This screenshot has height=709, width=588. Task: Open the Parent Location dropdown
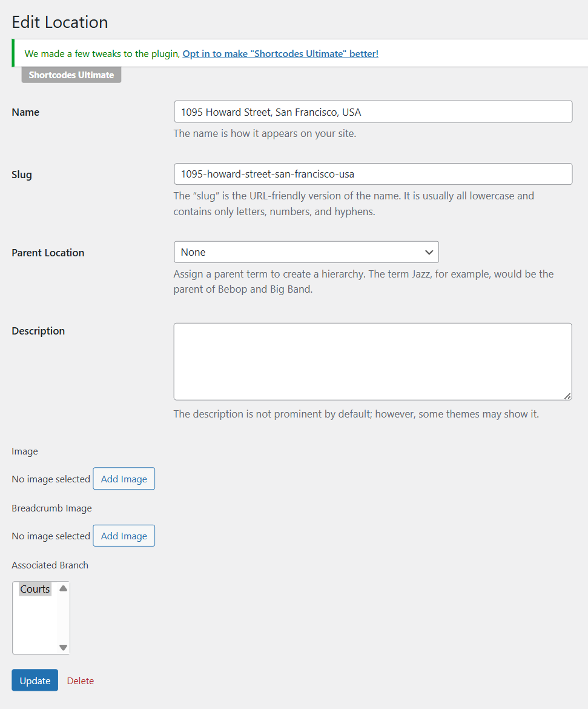click(x=306, y=252)
